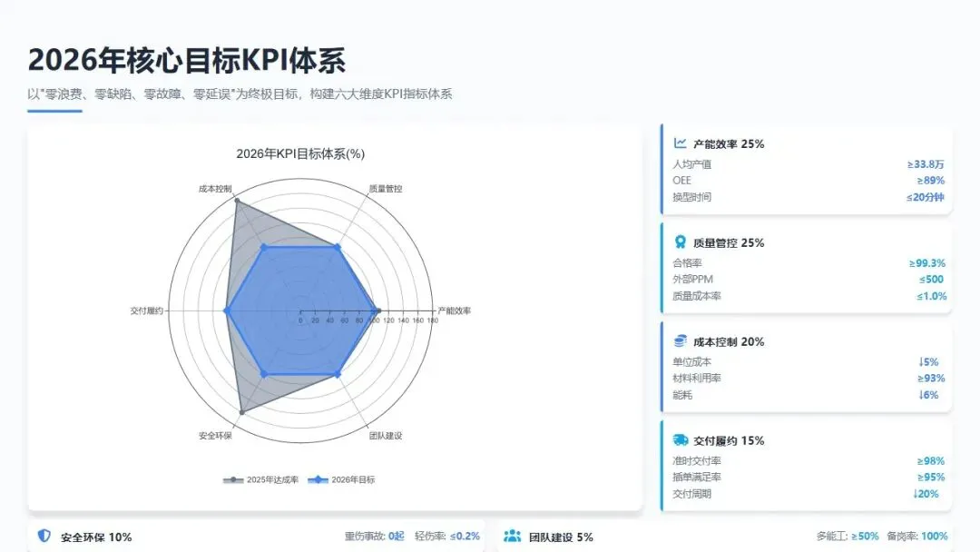
Task: Click the 产能效率 line-chart icon
Action: pyautogui.click(x=680, y=143)
